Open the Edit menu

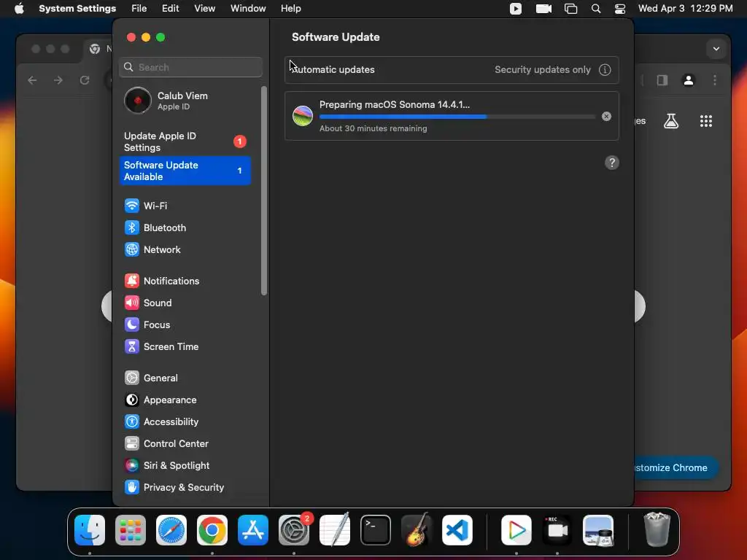tap(170, 9)
